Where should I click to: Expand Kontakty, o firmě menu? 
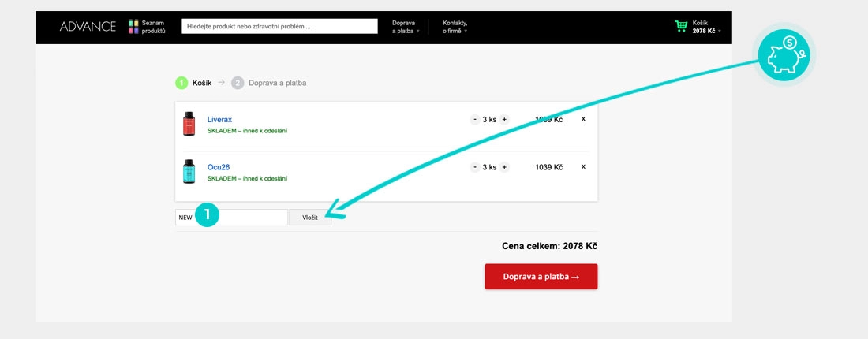pyautogui.click(x=455, y=27)
